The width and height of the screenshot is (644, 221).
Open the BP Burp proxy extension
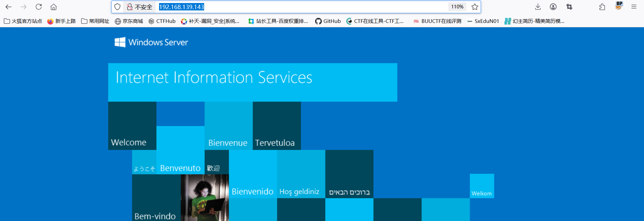tap(618, 6)
